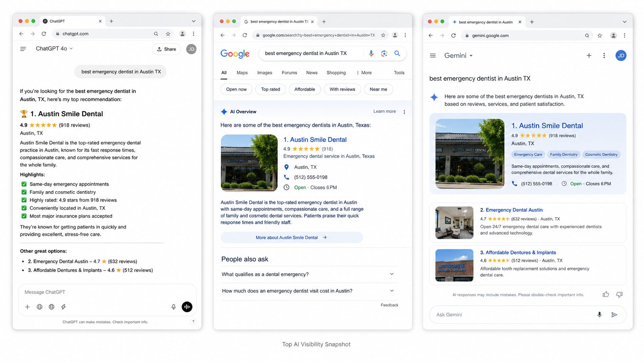
Task: Click the search icon in the Gemini window's address bar
Action: click(587, 36)
